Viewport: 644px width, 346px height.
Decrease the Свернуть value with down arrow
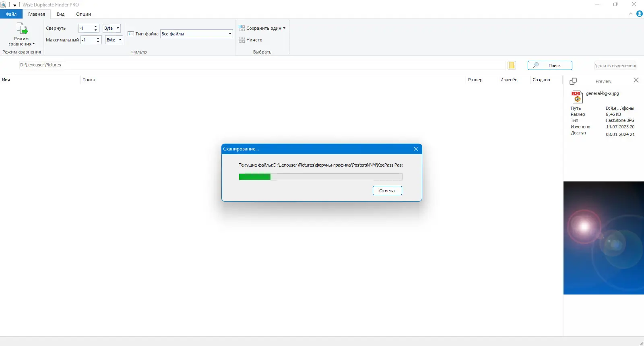96,30
